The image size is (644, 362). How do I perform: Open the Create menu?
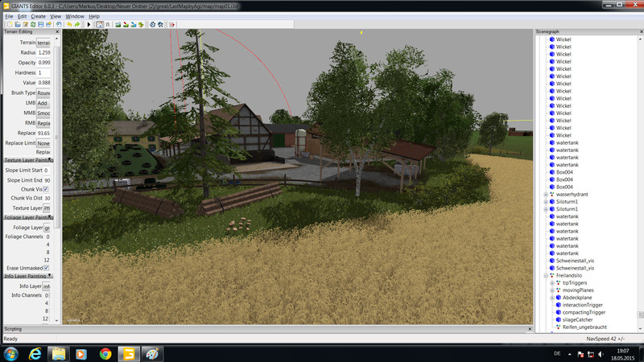click(x=38, y=16)
